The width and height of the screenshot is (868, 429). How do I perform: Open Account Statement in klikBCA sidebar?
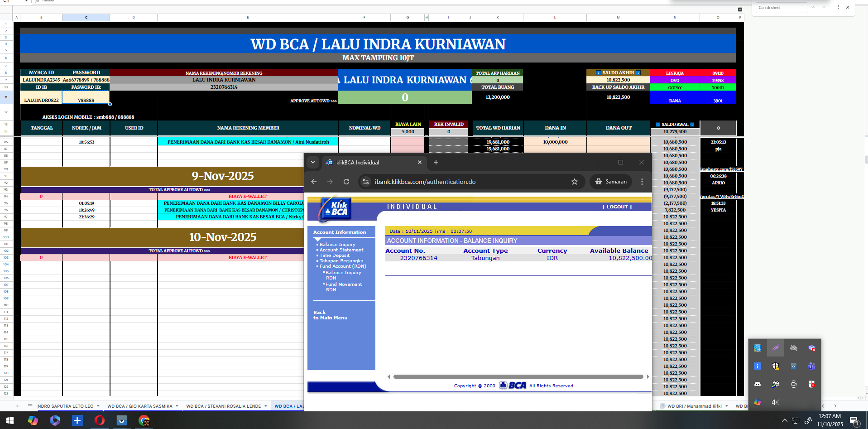341,250
